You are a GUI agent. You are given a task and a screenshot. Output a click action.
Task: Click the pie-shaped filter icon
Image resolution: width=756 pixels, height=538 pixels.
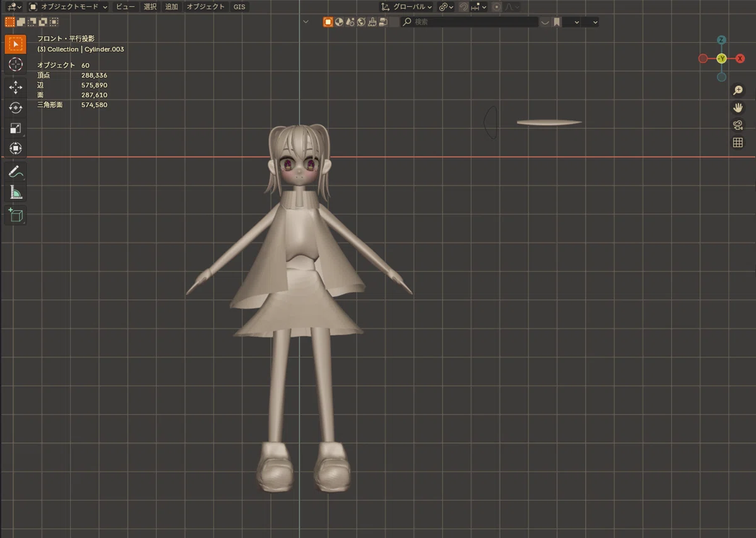339,21
